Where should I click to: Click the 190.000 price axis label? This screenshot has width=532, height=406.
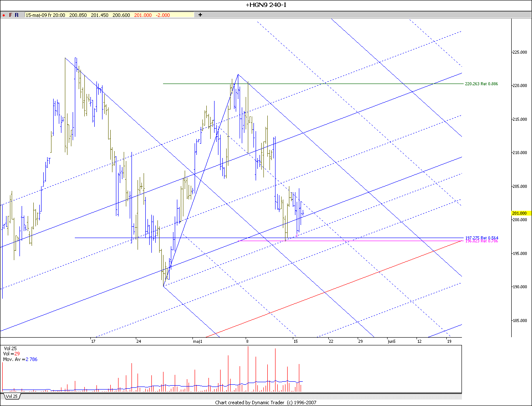pos(519,287)
